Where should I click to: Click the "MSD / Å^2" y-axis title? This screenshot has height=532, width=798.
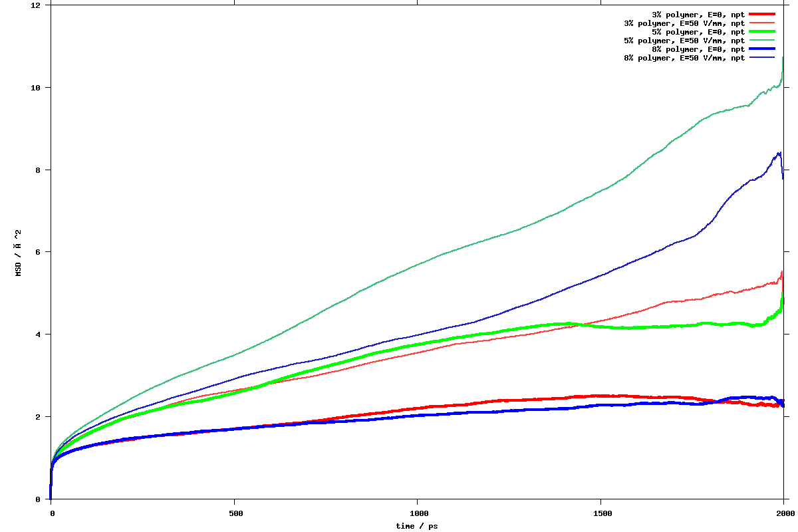pos(19,252)
